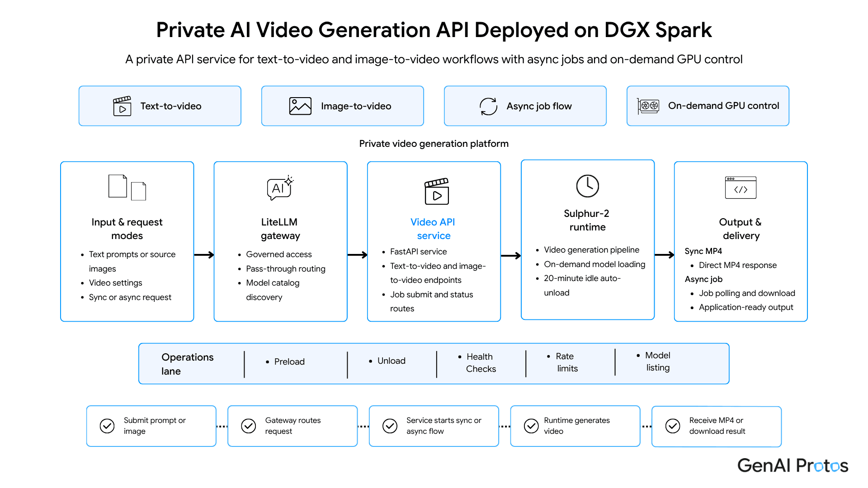This screenshot has height=488, width=868.
Task: Click the main title Private AI Video Generation API
Action: coord(434,30)
